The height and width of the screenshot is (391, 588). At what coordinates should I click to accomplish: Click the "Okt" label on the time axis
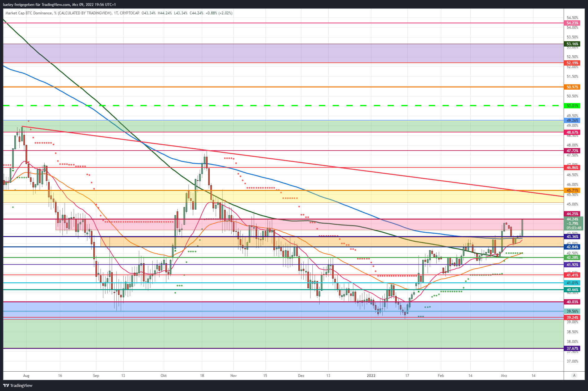164,376
